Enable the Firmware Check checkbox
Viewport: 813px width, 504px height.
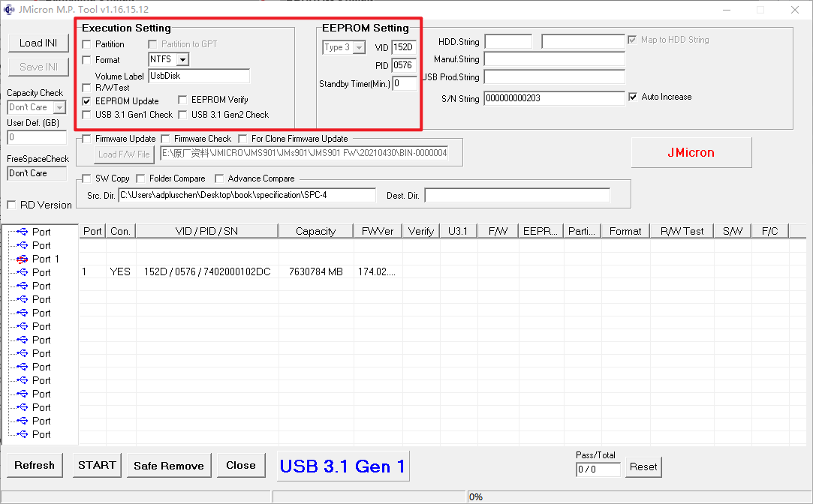pos(165,139)
